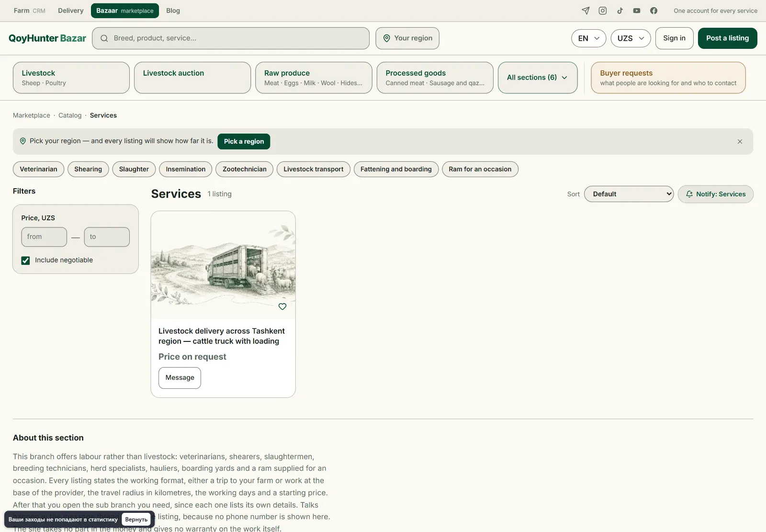Open the Instagram social icon
766x532 pixels.
[x=603, y=11]
